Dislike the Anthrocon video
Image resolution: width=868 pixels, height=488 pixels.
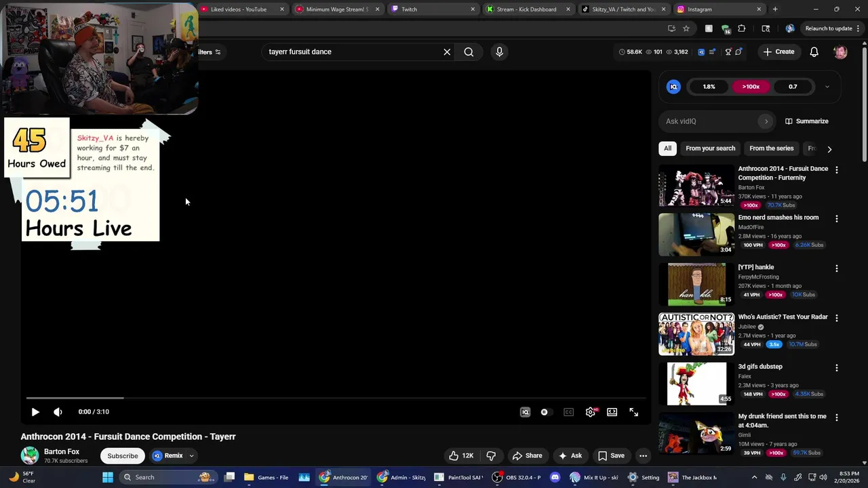491,455
